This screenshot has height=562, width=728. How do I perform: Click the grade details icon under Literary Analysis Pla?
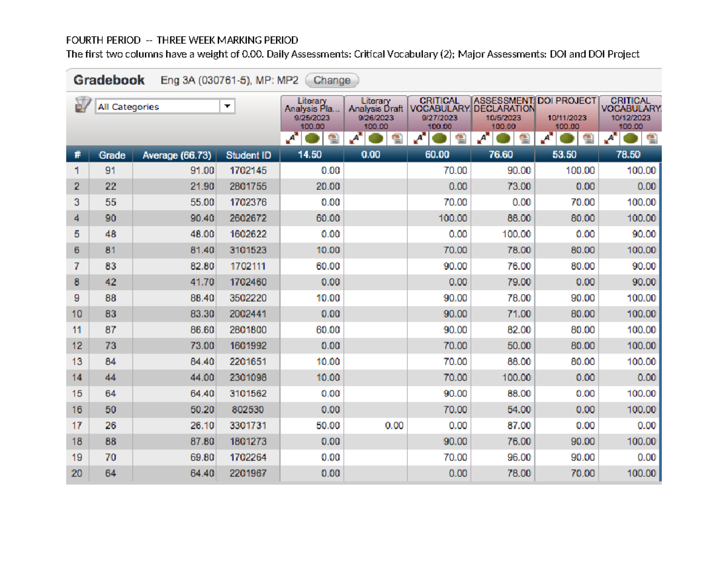pos(332,138)
